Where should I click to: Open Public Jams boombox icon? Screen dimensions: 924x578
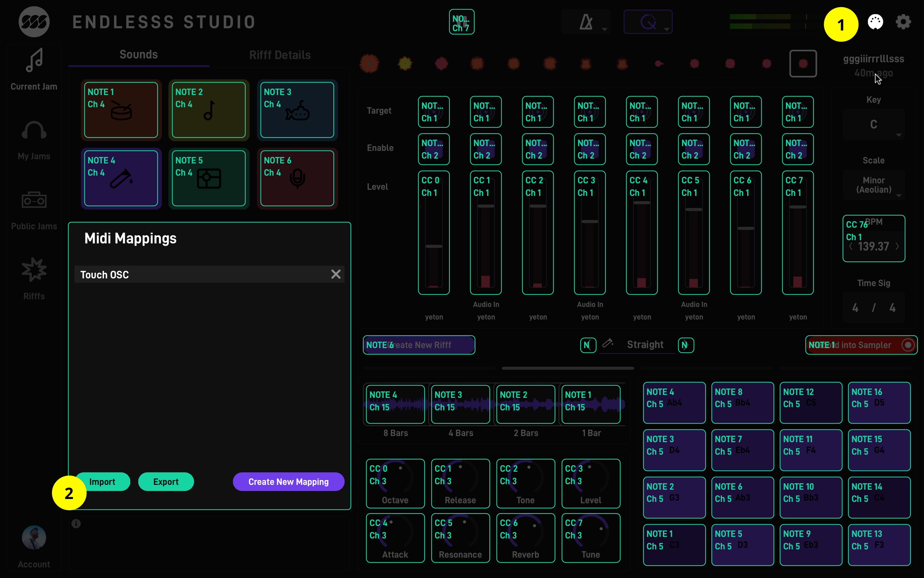(x=34, y=199)
